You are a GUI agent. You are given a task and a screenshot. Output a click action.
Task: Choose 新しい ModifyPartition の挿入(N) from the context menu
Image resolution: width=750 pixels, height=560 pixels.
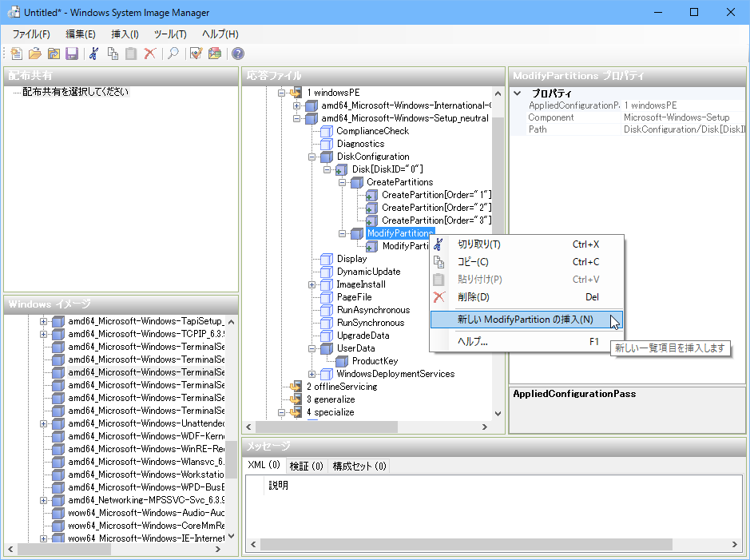pyautogui.click(x=526, y=320)
